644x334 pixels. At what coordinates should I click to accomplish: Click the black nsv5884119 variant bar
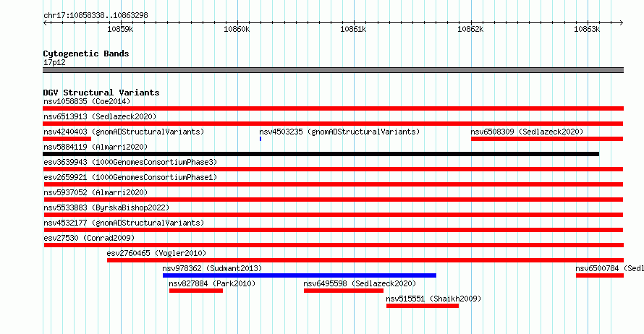(321, 154)
